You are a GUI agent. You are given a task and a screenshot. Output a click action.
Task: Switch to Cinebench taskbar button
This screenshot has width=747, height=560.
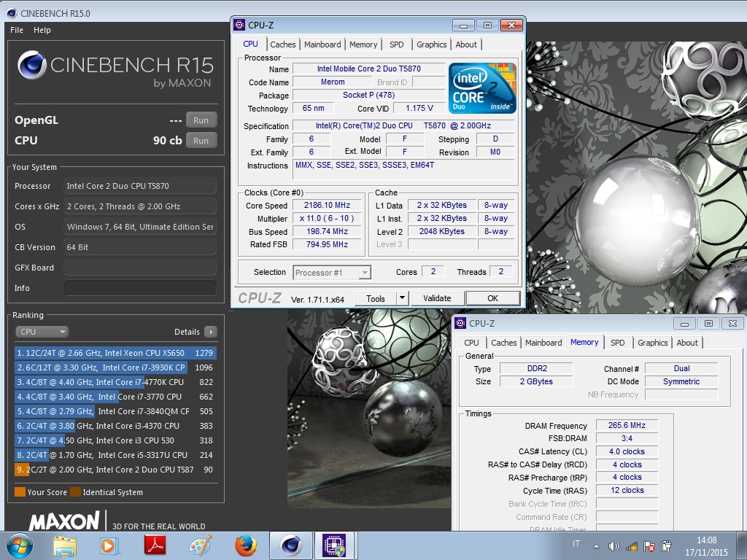[x=290, y=545]
